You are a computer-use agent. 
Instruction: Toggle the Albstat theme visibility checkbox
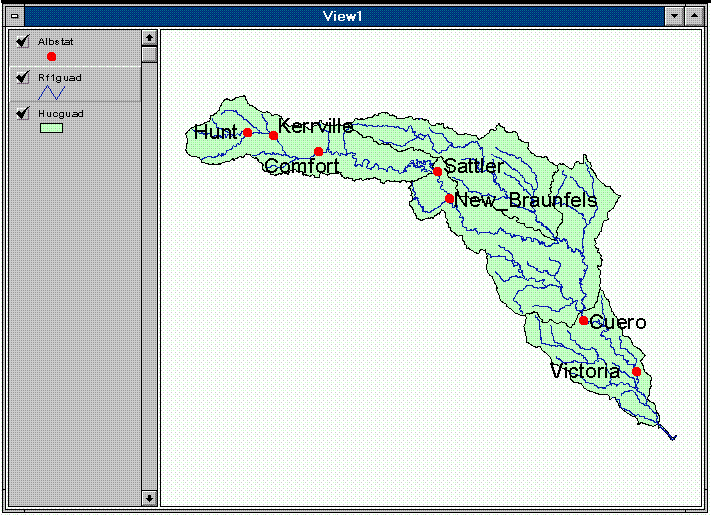click(x=22, y=41)
